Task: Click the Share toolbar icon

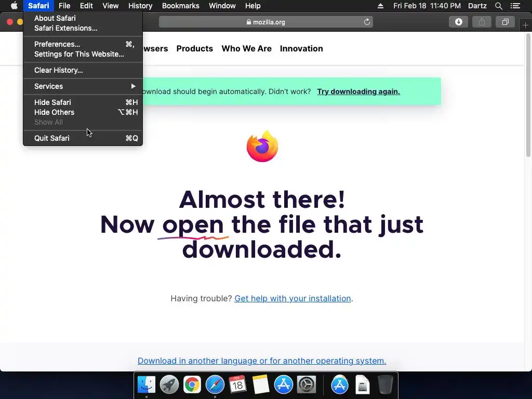Action: (482, 22)
